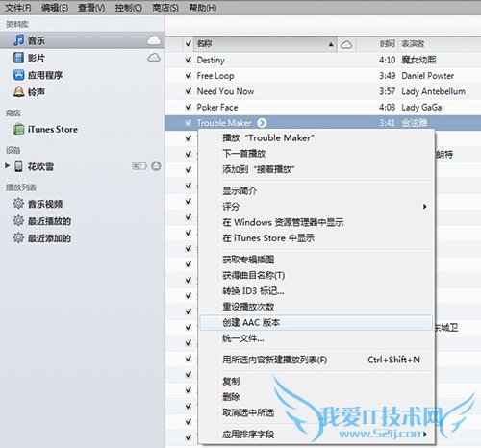Click artist Lady GaGa

pyautogui.click(x=421, y=107)
